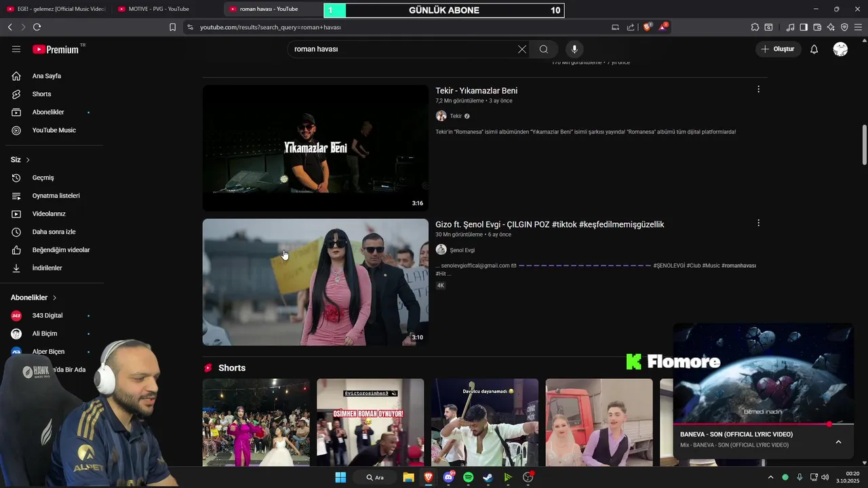Open the #romanhavası hashtag in the description
The height and width of the screenshot is (488, 868).
click(x=738, y=266)
